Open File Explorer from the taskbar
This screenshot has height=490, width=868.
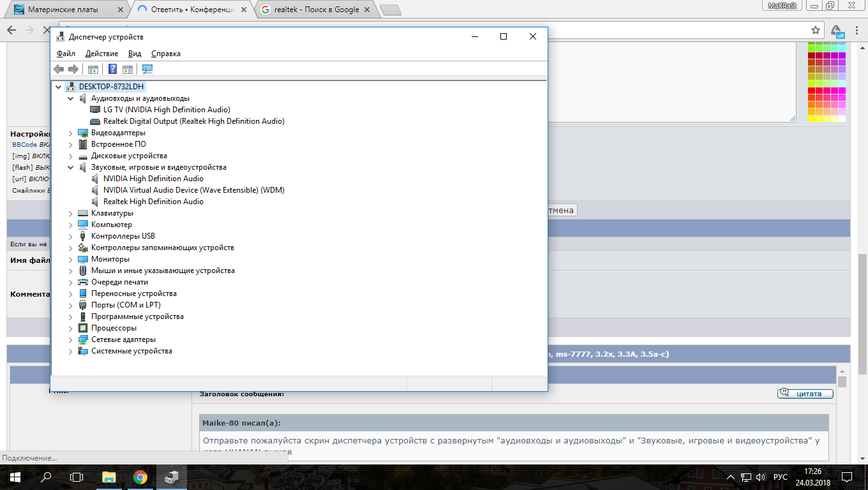pyautogui.click(x=109, y=477)
